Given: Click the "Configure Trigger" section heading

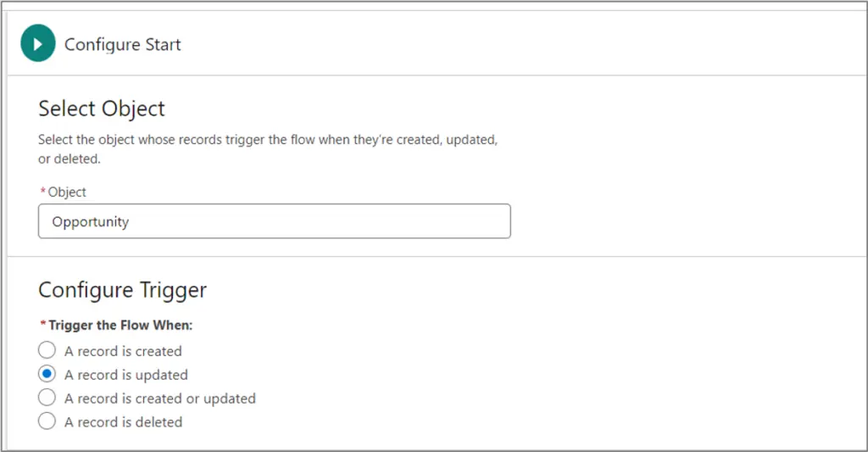Looking at the screenshot, I should click(x=123, y=290).
